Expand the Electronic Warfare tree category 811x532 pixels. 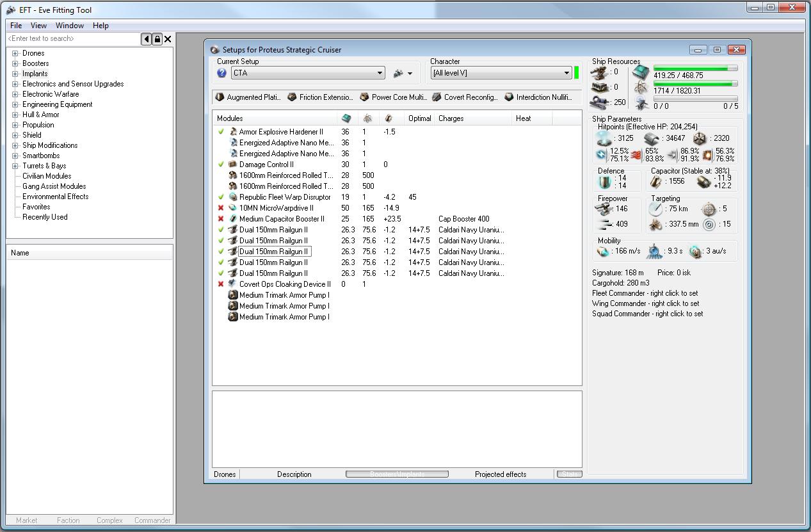(x=15, y=94)
